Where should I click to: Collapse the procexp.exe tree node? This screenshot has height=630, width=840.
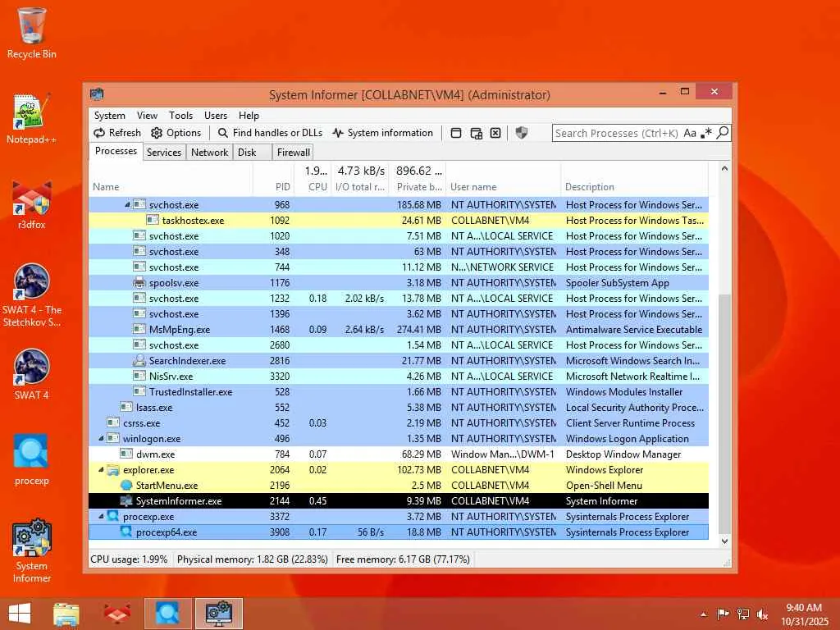click(x=101, y=517)
